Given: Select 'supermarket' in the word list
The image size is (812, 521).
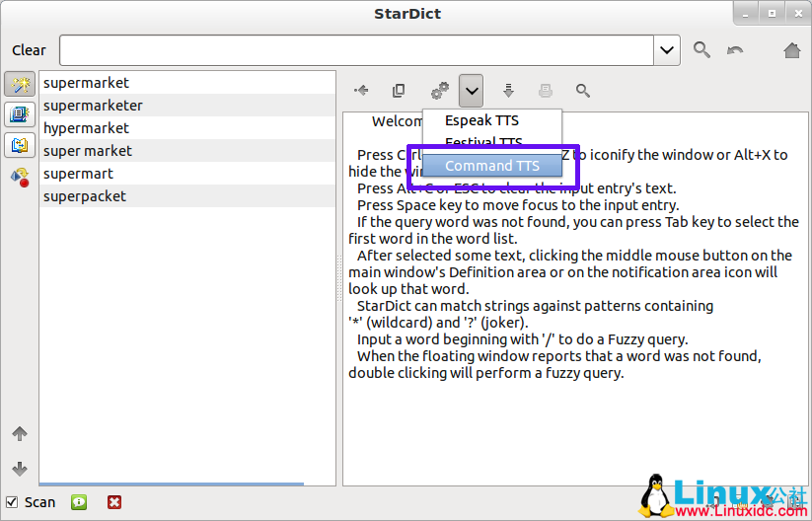Looking at the screenshot, I should pos(187,83).
